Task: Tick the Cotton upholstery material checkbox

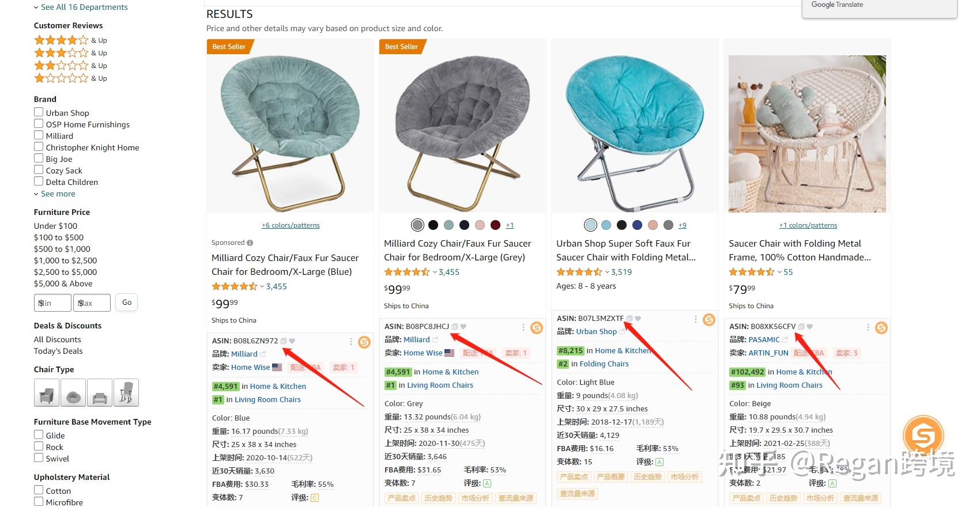Action: pos(39,490)
